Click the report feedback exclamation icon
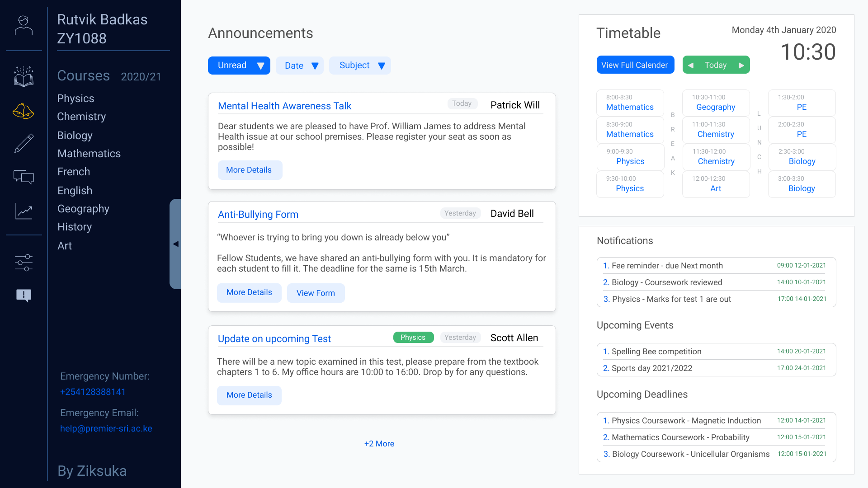 24,296
